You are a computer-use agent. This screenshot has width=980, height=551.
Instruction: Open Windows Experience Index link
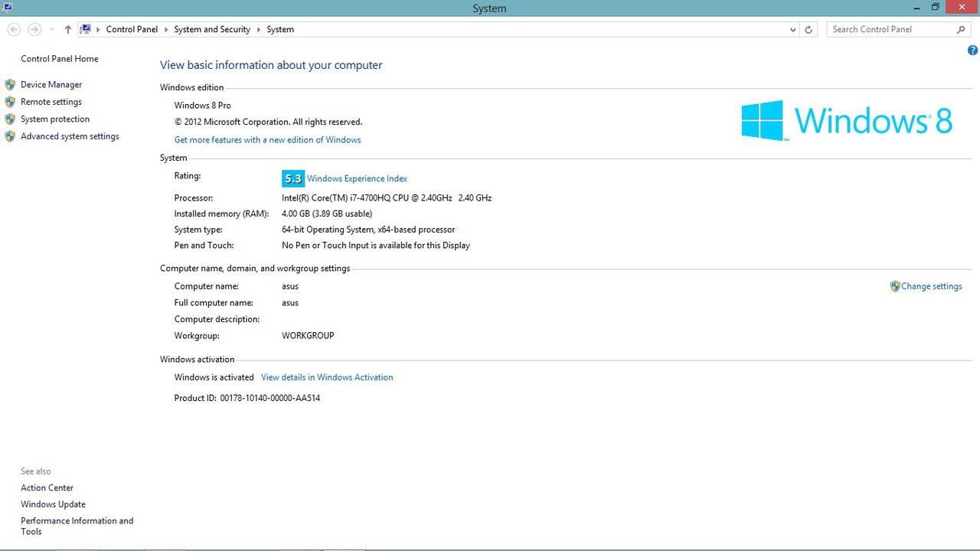point(357,178)
